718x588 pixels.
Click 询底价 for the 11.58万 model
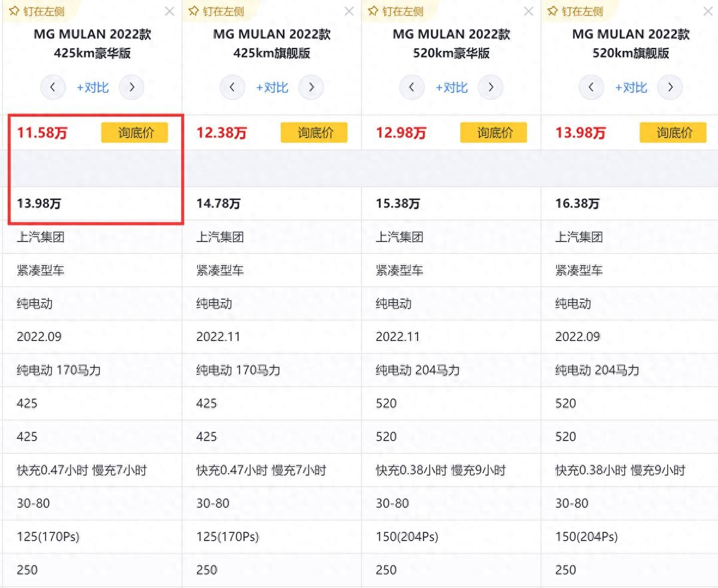[x=135, y=132]
